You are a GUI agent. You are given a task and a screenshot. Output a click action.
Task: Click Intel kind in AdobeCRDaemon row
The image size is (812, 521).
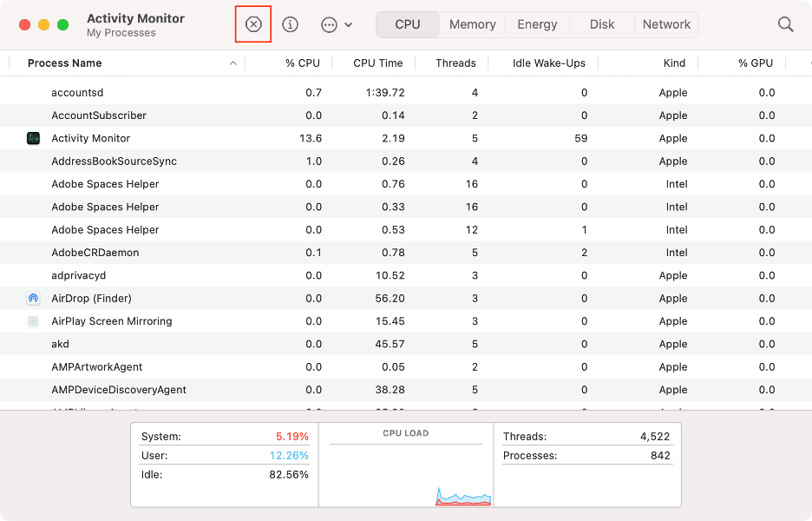coord(677,253)
